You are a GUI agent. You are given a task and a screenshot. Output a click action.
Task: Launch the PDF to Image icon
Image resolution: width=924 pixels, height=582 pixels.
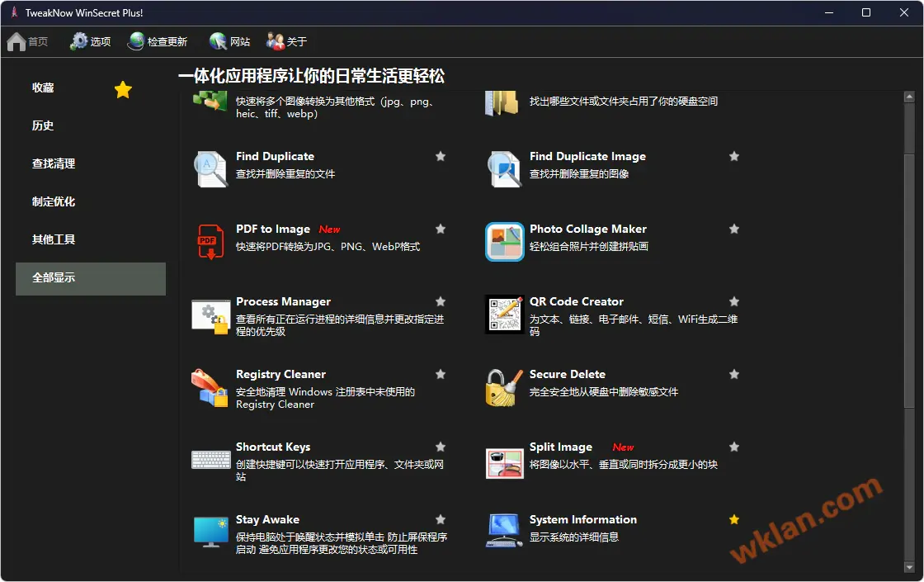[x=210, y=242]
